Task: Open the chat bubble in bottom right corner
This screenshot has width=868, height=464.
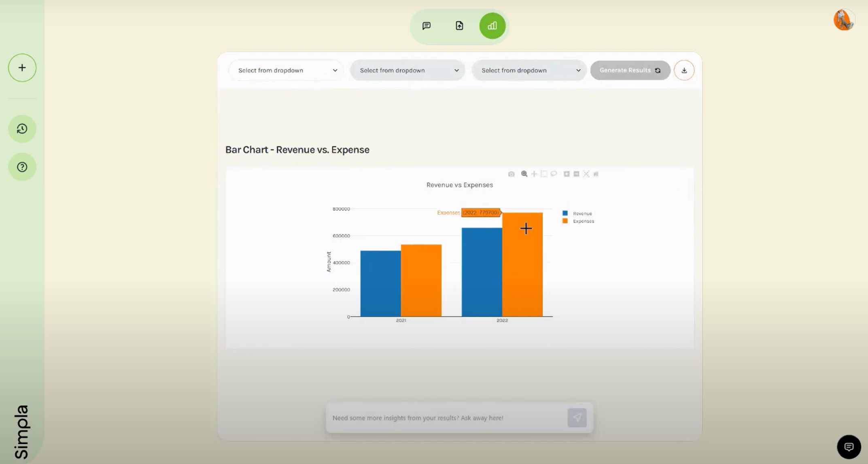Action: click(x=849, y=447)
